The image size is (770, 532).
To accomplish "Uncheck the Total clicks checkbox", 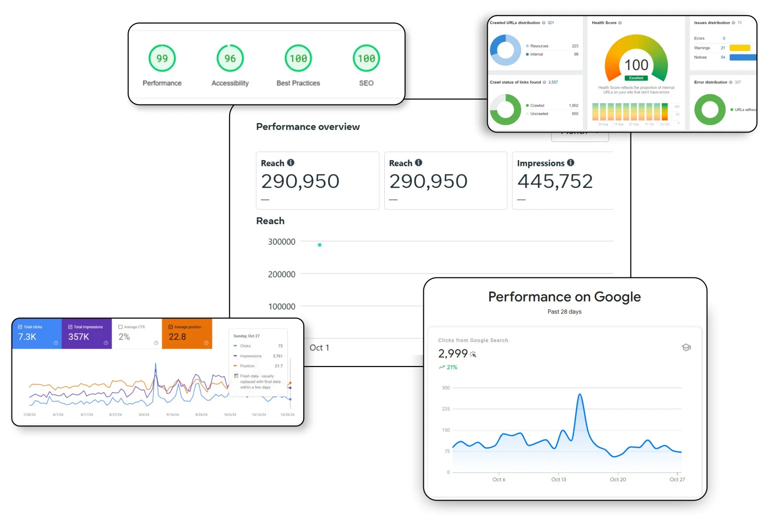I will [21, 327].
